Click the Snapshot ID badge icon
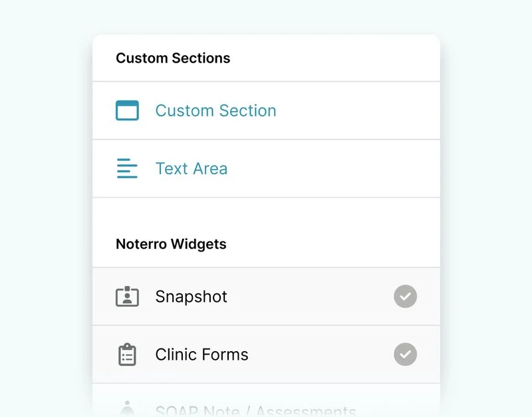Image resolution: width=532 pixels, height=417 pixels. pos(127,297)
